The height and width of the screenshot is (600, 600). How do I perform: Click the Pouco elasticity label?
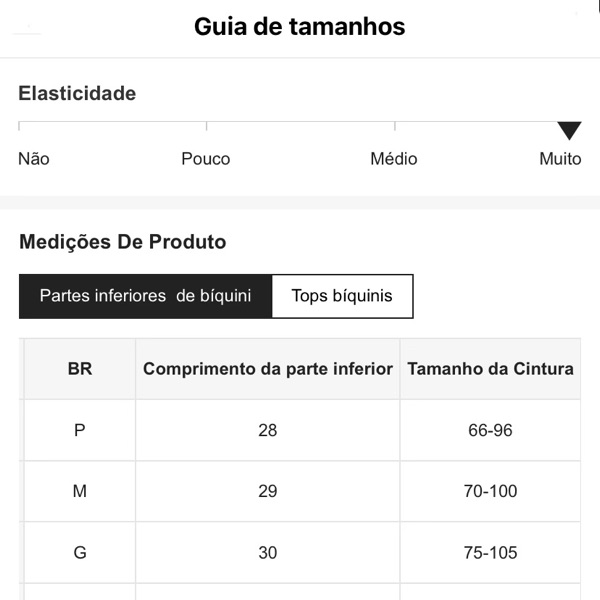[206, 159]
